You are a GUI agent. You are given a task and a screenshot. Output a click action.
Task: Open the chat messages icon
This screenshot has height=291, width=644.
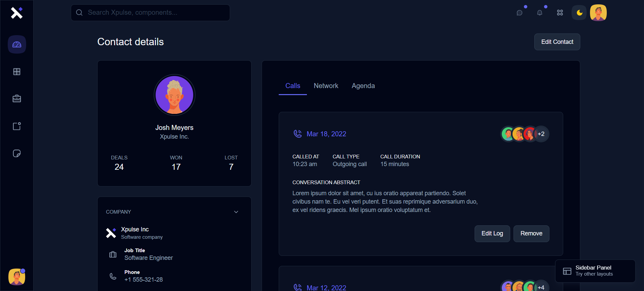[x=520, y=13]
